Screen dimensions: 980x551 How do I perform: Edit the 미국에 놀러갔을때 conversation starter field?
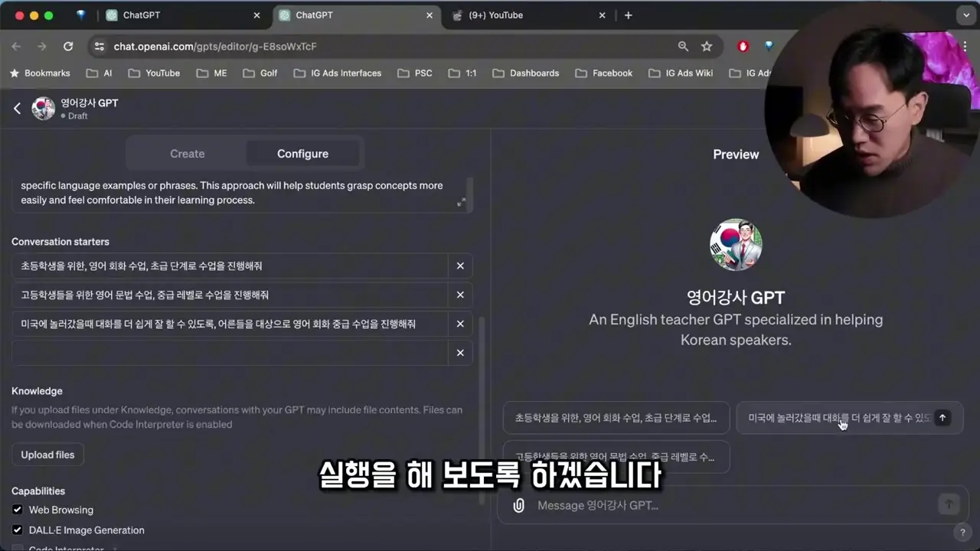230,324
